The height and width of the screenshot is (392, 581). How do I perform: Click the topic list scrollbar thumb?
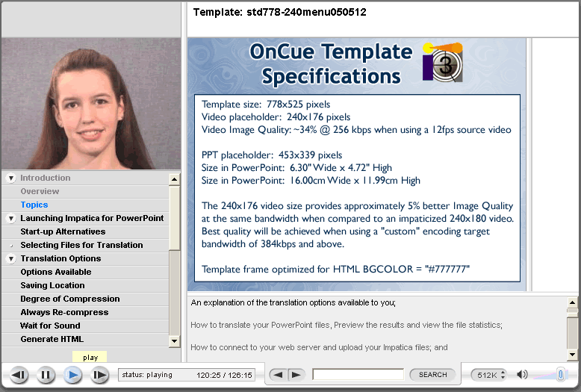(174, 218)
